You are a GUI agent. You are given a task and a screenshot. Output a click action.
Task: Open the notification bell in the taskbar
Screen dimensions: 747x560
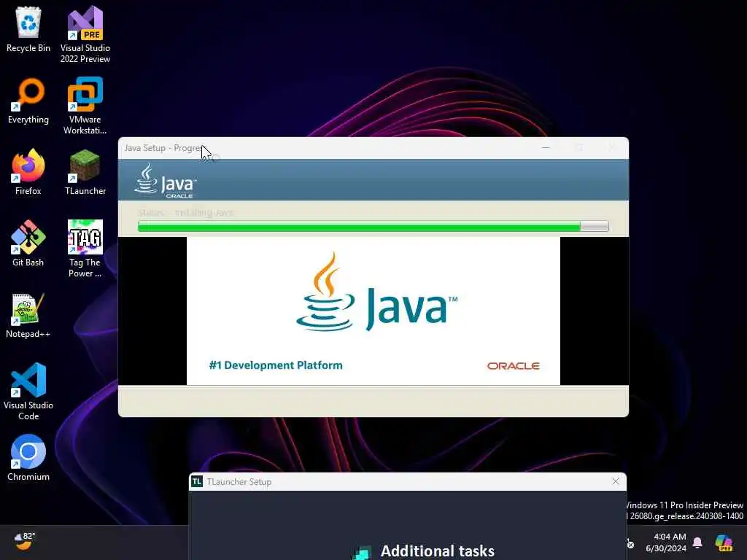click(x=697, y=542)
